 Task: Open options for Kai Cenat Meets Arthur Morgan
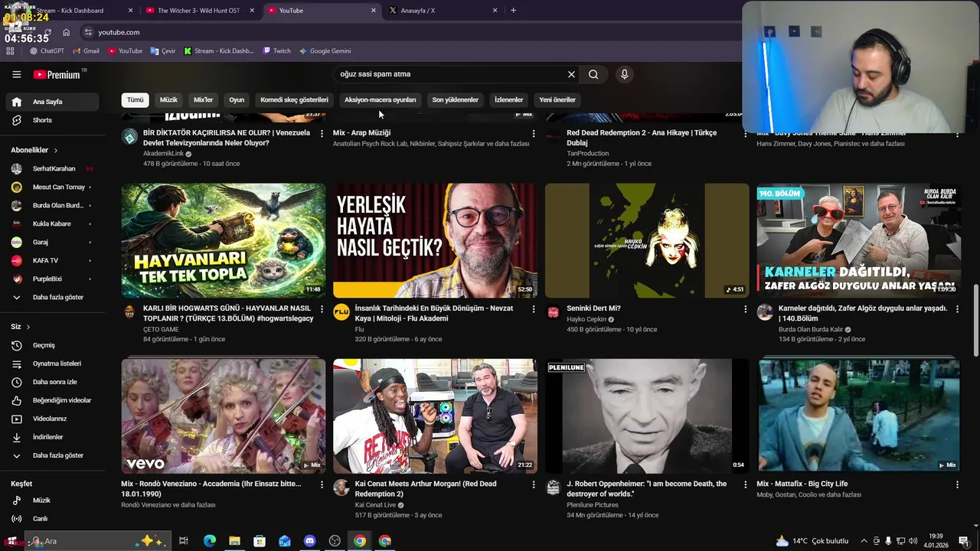(534, 484)
